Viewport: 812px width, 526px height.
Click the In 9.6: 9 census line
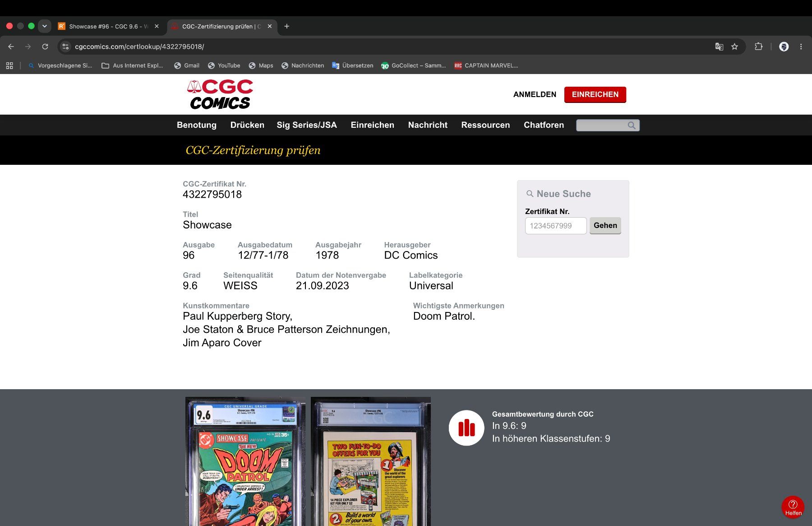coord(509,426)
